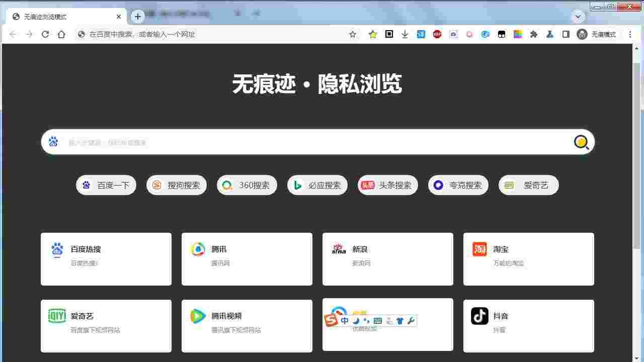
Task: Toggle Chinese/English input on the Sogou bar
Action: (344, 320)
